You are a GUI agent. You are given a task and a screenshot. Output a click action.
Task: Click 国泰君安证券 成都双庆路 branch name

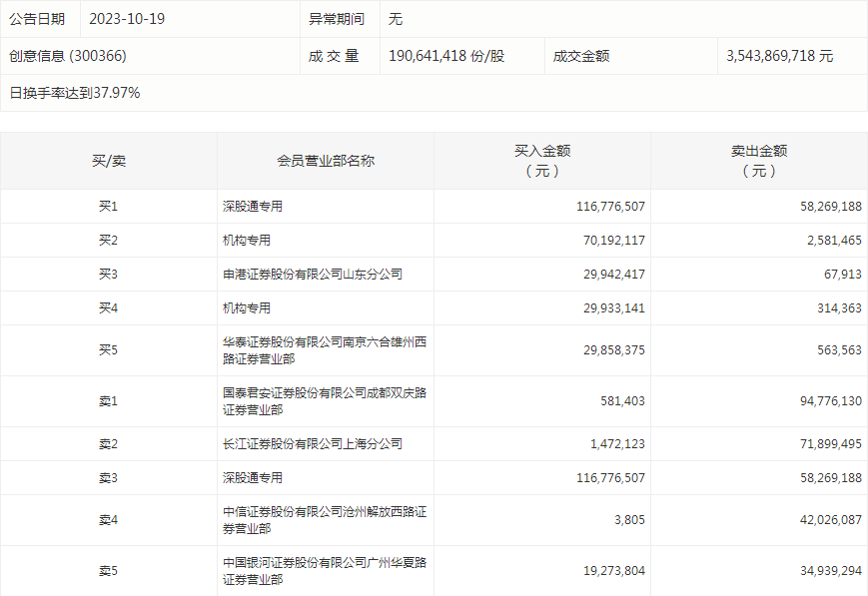point(325,401)
